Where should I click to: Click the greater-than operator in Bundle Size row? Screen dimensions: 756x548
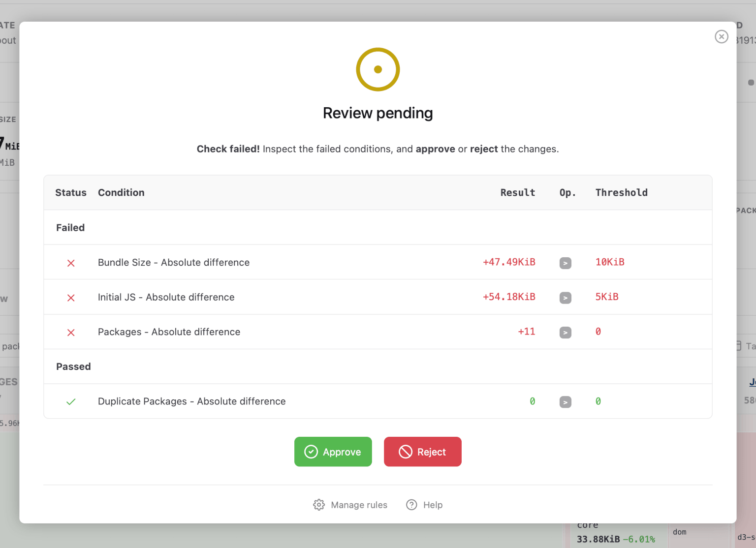point(565,263)
